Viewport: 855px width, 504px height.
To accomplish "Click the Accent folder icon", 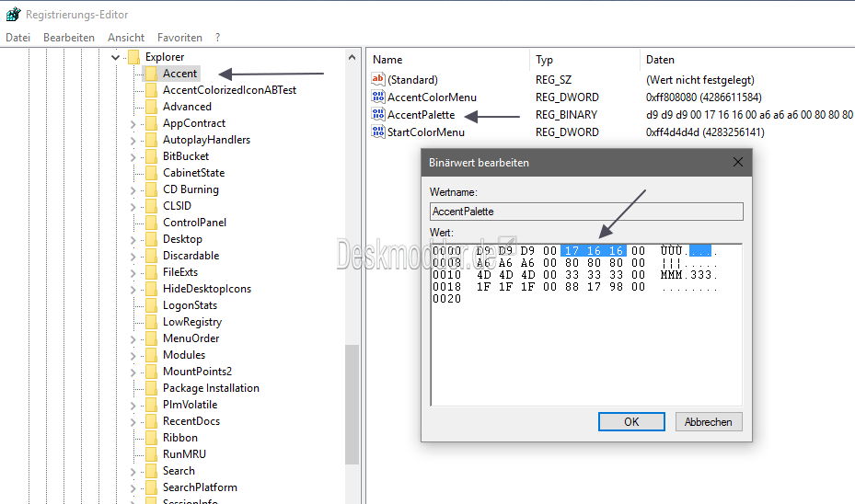I will tap(152, 73).
